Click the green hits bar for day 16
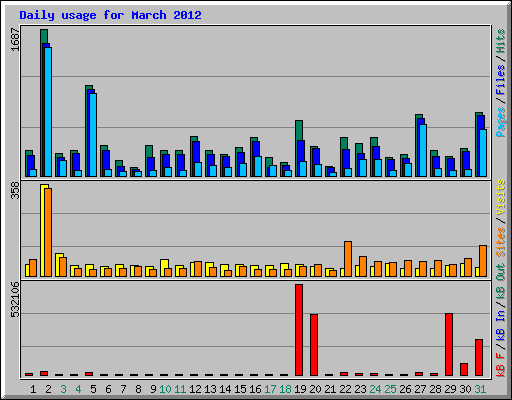Viewport: 512px width, 400px height. click(x=252, y=157)
